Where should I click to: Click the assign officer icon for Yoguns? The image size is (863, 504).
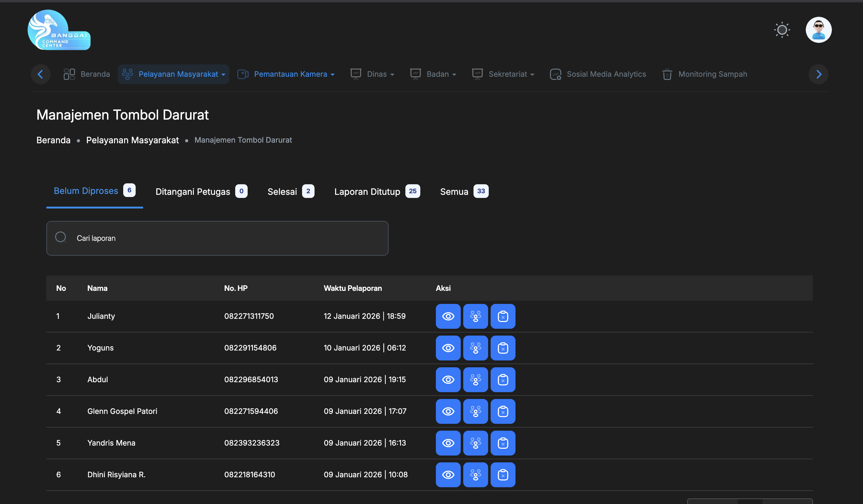[475, 348]
